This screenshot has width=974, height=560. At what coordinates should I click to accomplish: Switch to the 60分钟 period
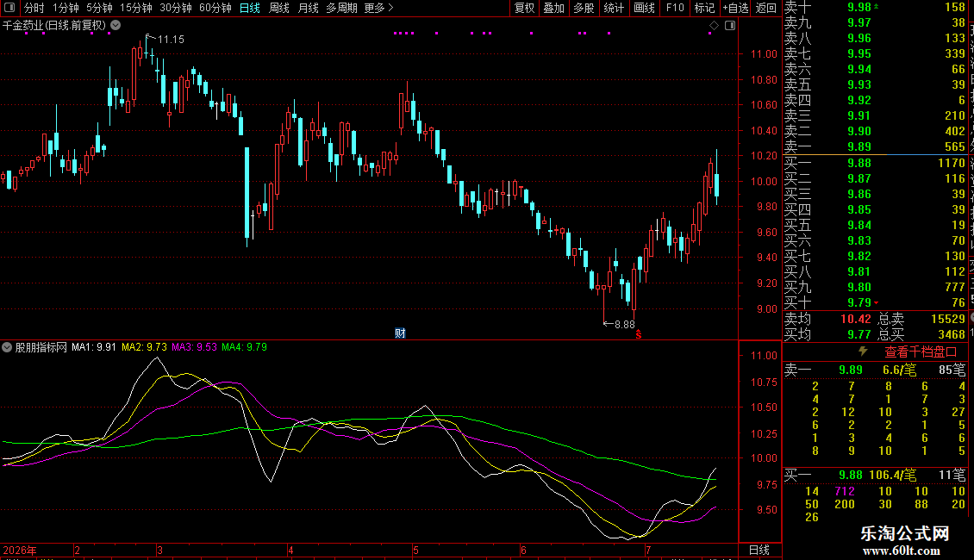215,8
